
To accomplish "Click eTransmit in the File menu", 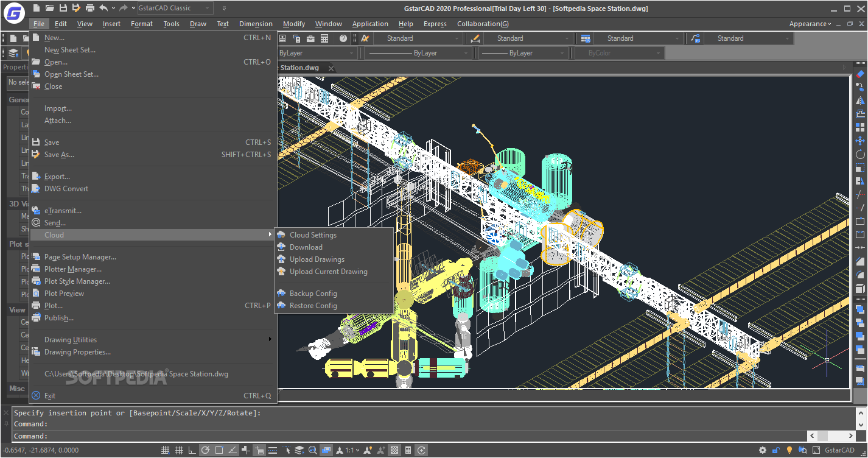I will [153, 211].
